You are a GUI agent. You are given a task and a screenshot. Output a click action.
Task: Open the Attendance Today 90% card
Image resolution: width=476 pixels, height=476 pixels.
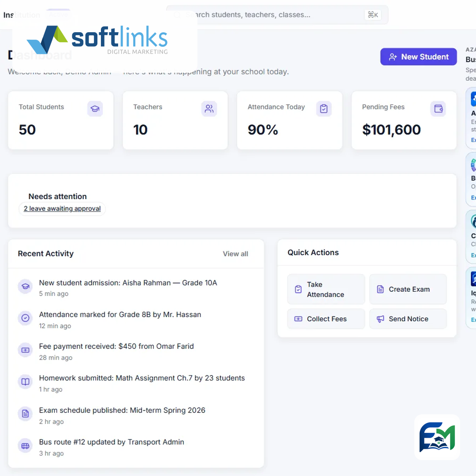tap(290, 120)
